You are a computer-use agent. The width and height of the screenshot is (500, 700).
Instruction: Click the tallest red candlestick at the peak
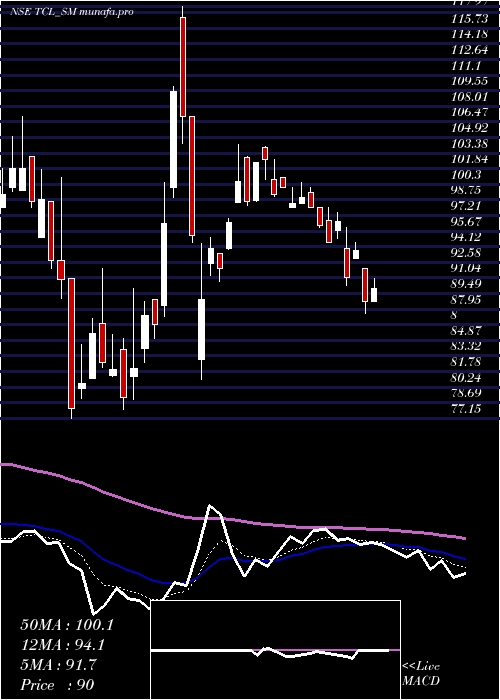[183, 67]
